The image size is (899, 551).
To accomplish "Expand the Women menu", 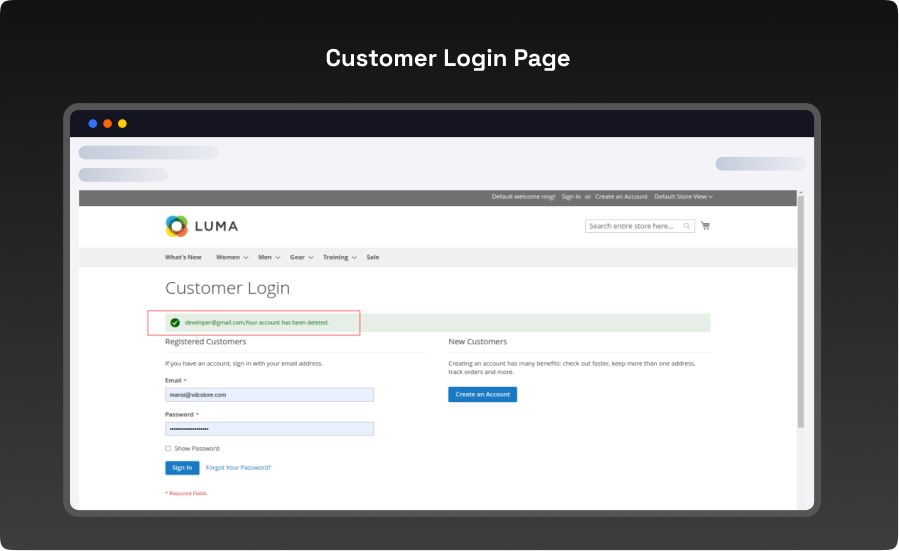I will point(232,257).
